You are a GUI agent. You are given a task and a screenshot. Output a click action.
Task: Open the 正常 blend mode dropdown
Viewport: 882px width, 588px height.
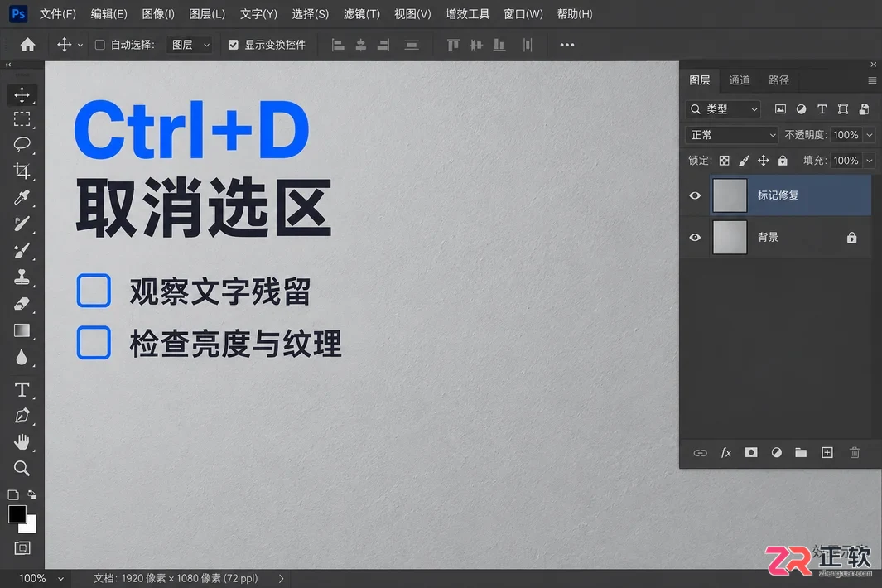[x=732, y=135]
